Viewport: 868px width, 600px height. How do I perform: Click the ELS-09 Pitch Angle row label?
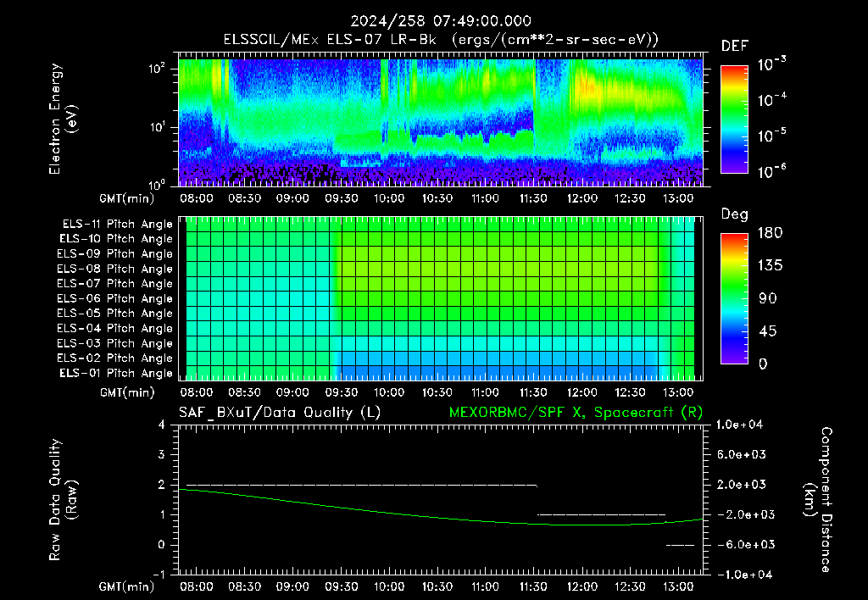click(x=115, y=254)
